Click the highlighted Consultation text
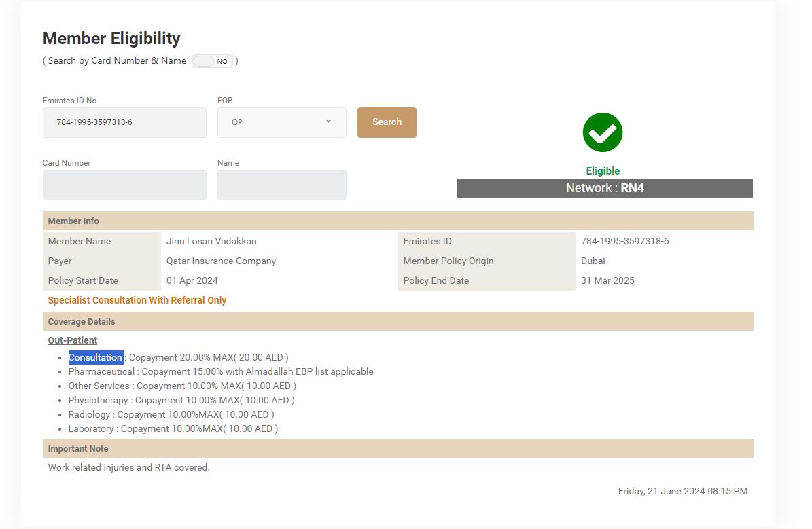 pyautogui.click(x=96, y=357)
